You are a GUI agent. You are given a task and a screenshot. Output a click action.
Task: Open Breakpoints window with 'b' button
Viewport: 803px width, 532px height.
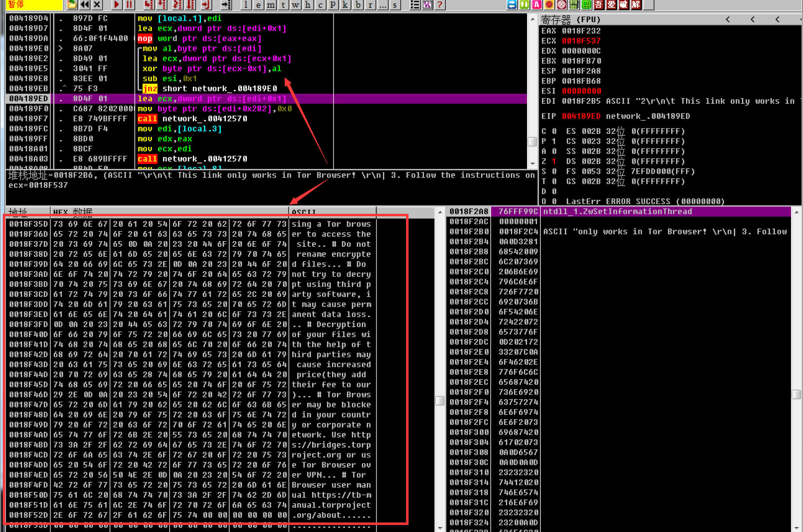pos(358,5)
